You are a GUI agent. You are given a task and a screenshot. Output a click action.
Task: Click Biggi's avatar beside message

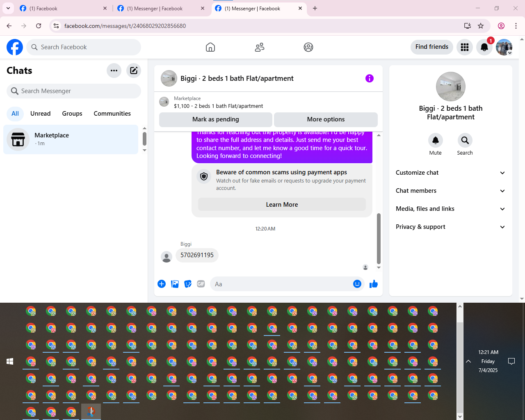[x=167, y=257]
